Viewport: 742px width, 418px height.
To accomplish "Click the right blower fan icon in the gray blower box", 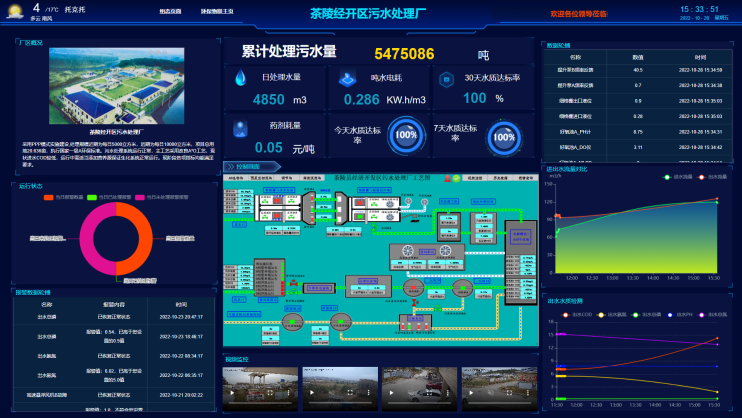I will pos(445,251).
